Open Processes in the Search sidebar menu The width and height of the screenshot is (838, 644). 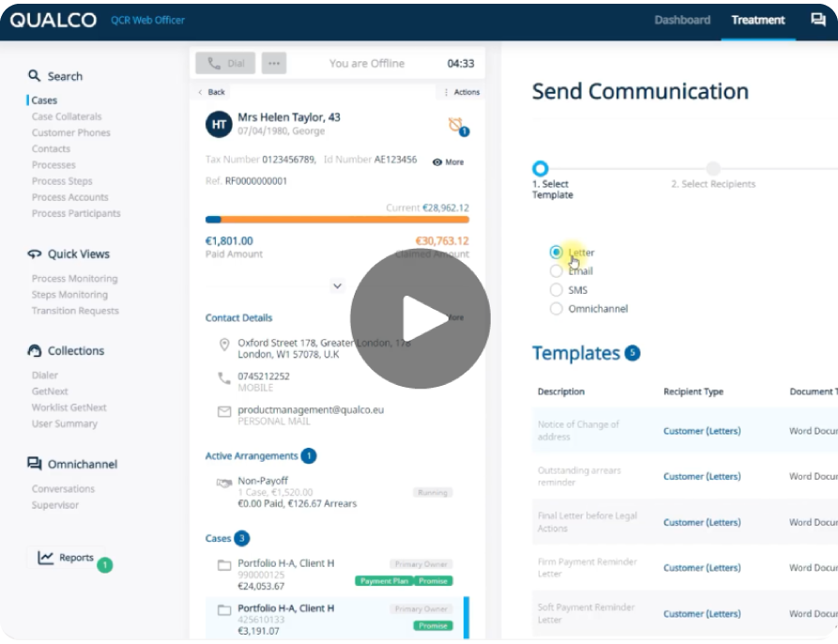pos(52,164)
